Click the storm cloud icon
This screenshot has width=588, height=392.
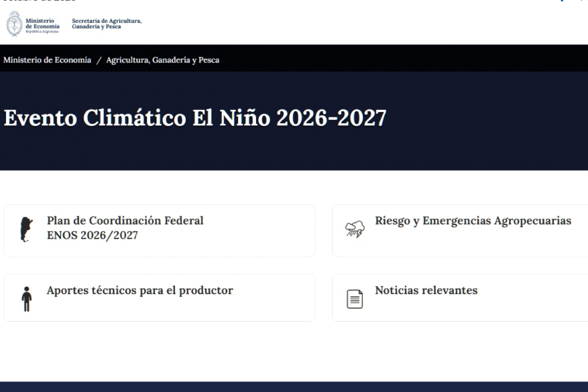tap(355, 229)
